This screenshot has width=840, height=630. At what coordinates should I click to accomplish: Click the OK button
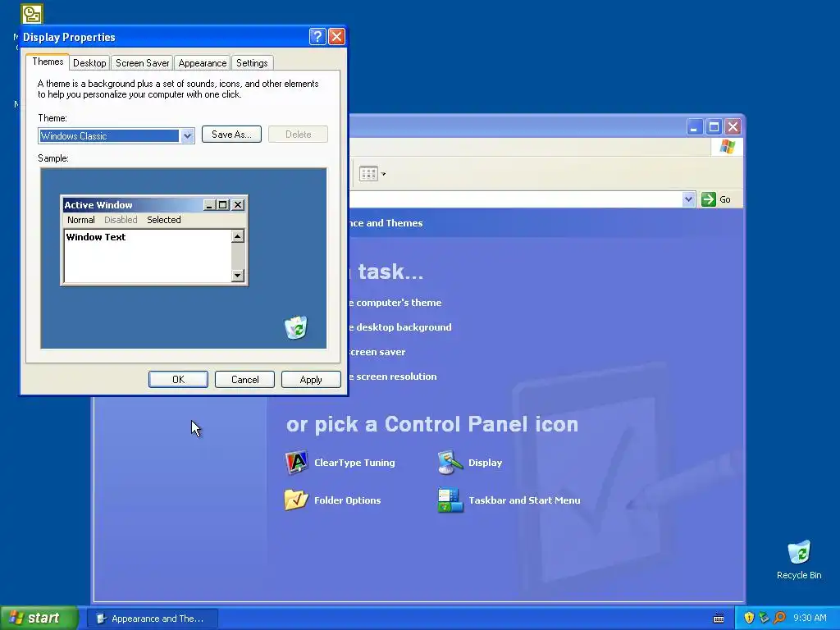[x=178, y=379]
